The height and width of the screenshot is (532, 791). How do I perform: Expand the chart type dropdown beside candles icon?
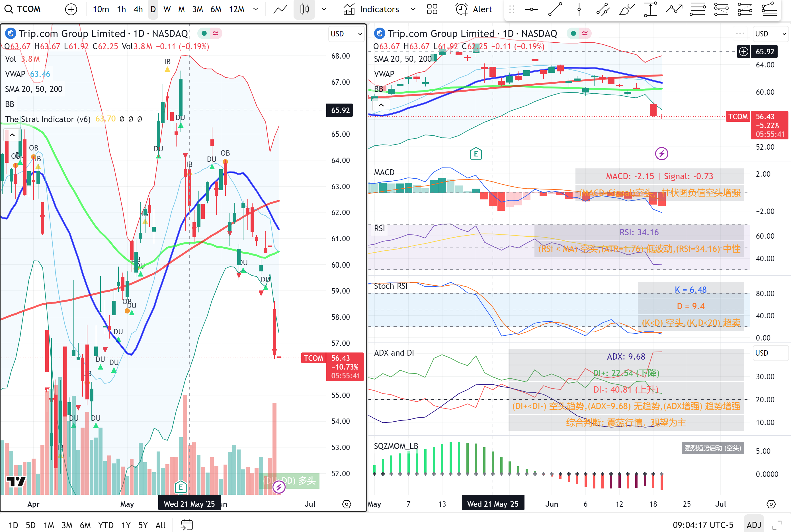click(x=324, y=9)
